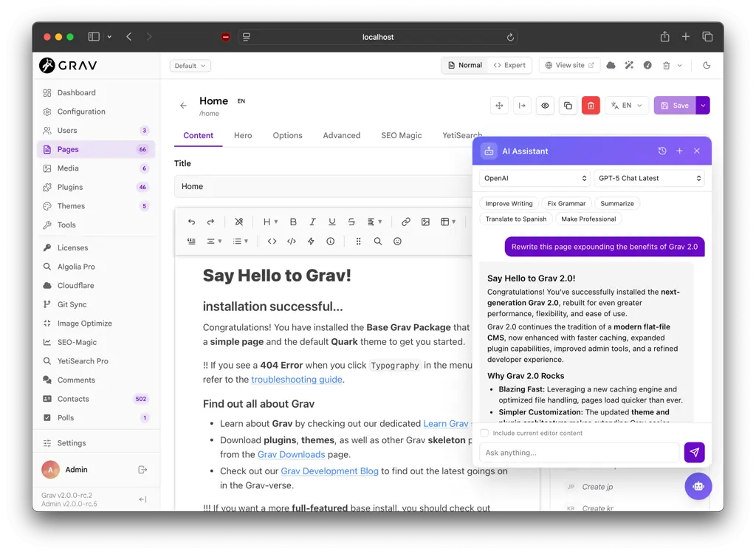The width and height of the screenshot is (756, 554).
Task: Click the inline code icon
Action: pyautogui.click(x=272, y=242)
